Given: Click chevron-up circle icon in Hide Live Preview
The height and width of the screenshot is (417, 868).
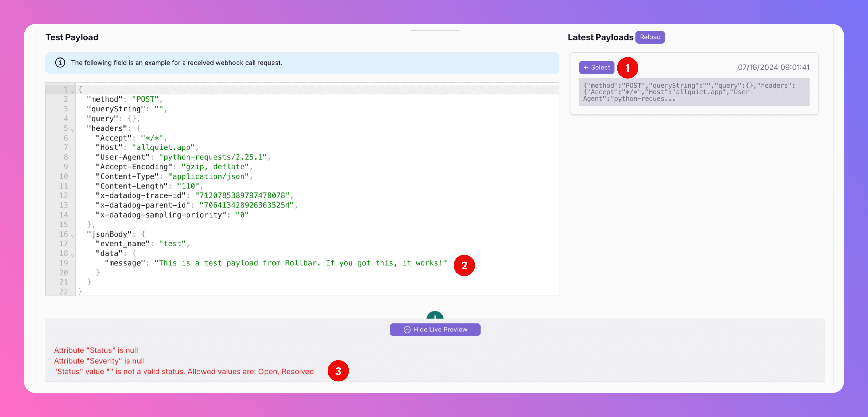Looking at the screenshot, I should coord(407,330).
